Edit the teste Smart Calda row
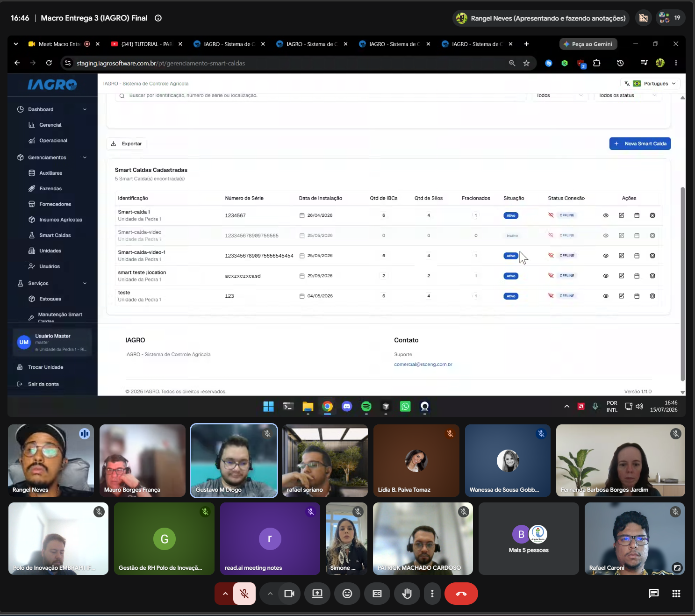Viewport: 695px width, 616px height. point(621,296)
